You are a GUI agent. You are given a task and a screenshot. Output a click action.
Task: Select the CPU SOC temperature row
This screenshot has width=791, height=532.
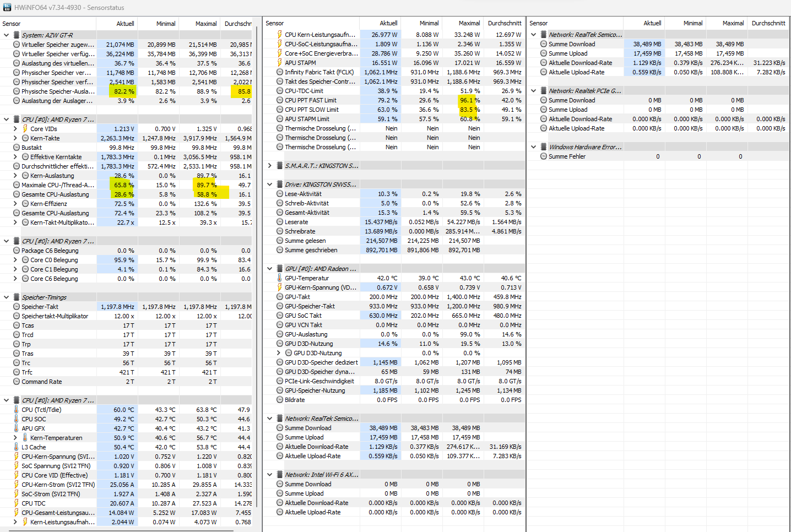pyautogui.click(x=126, y=419)
